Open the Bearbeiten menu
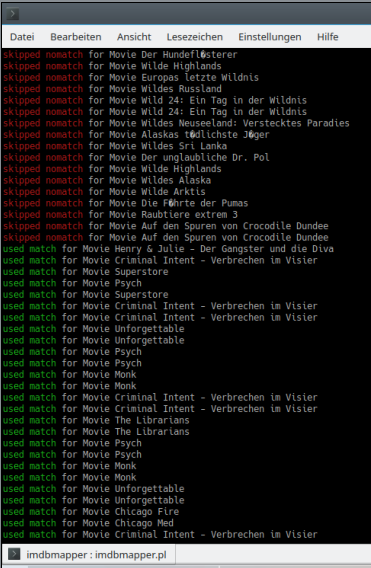Viewport: 371px width, 568px height. pyautogui.click(x=76, y=37)
